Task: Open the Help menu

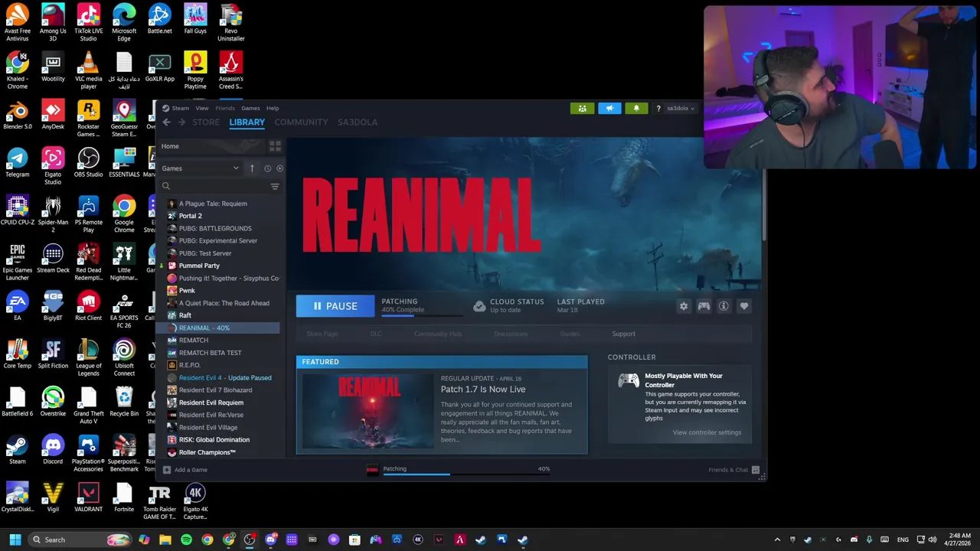Action: pyautogui.click(x=273, y=109)
